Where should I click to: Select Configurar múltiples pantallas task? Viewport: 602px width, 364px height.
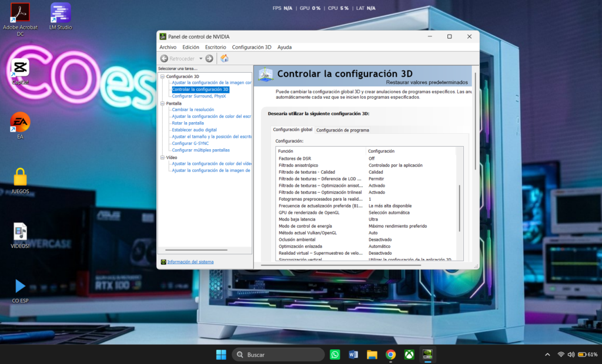point(201,150)
